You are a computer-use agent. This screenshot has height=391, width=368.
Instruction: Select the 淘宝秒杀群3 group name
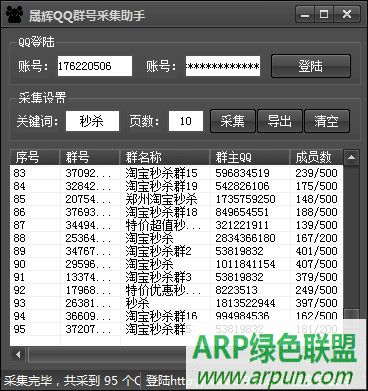point(158,277)
